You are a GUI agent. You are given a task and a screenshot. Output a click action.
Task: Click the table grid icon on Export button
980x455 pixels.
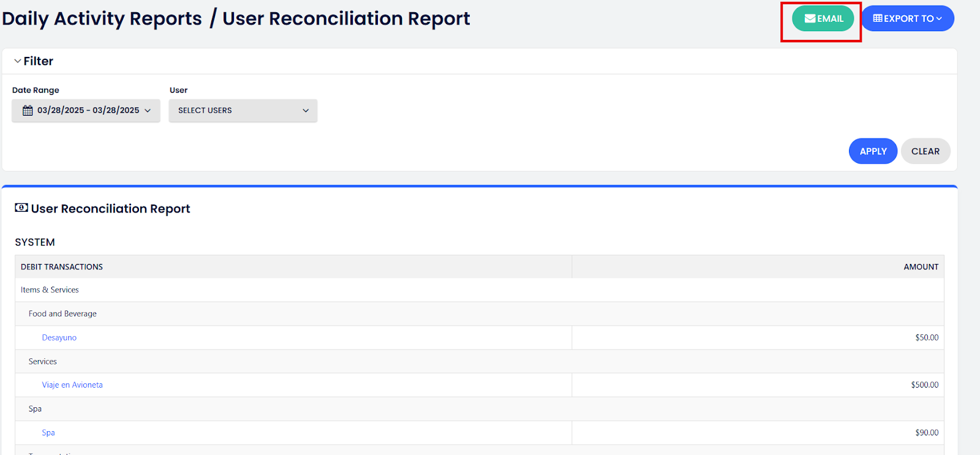point(878,18)
